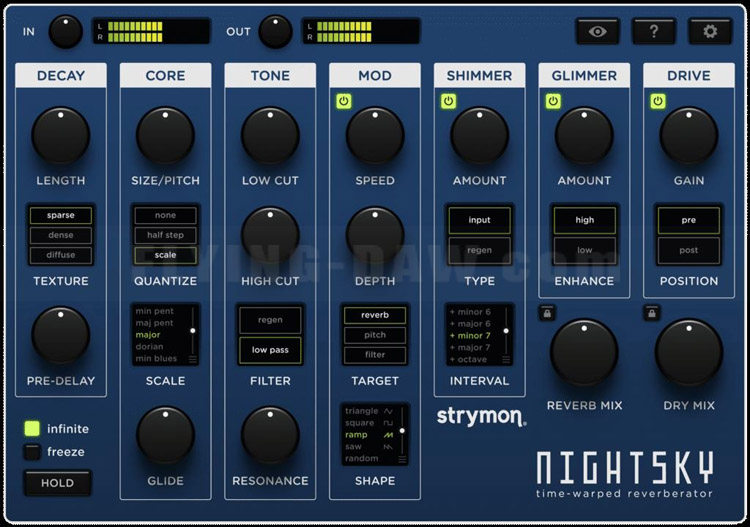Toggle the MOD section power icon
The image size is (750, 527).
(343, 101)
